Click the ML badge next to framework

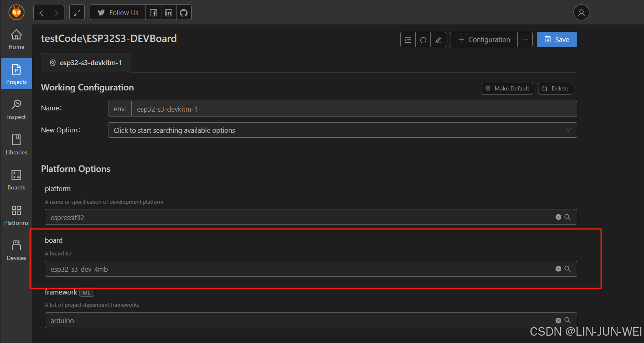click(86, 292)
